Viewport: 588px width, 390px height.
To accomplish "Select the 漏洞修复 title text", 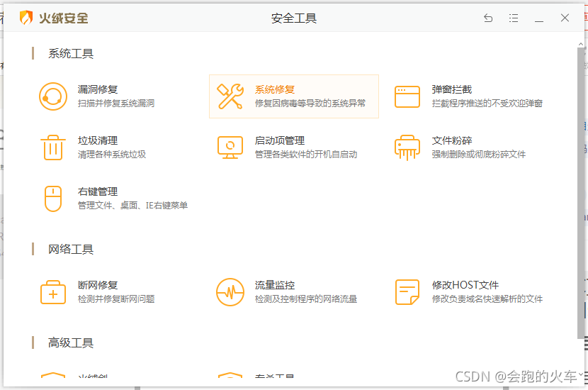I will (x=98, y=89).
